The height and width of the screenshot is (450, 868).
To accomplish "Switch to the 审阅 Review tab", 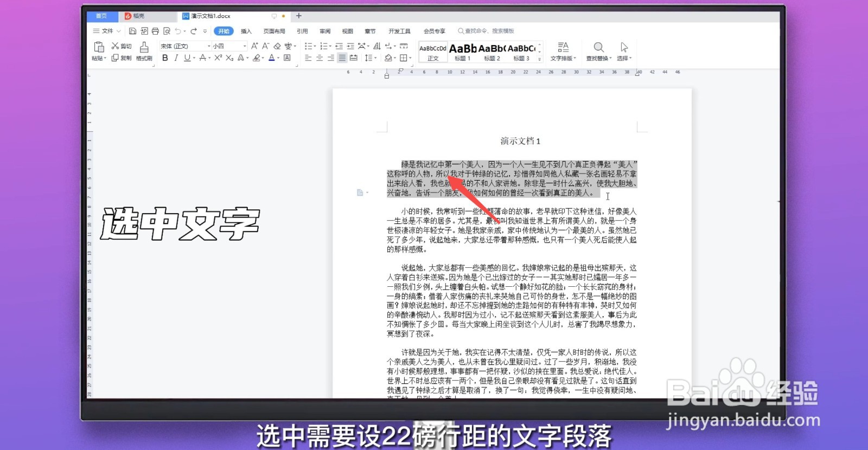I will click(x=325, y=31).
